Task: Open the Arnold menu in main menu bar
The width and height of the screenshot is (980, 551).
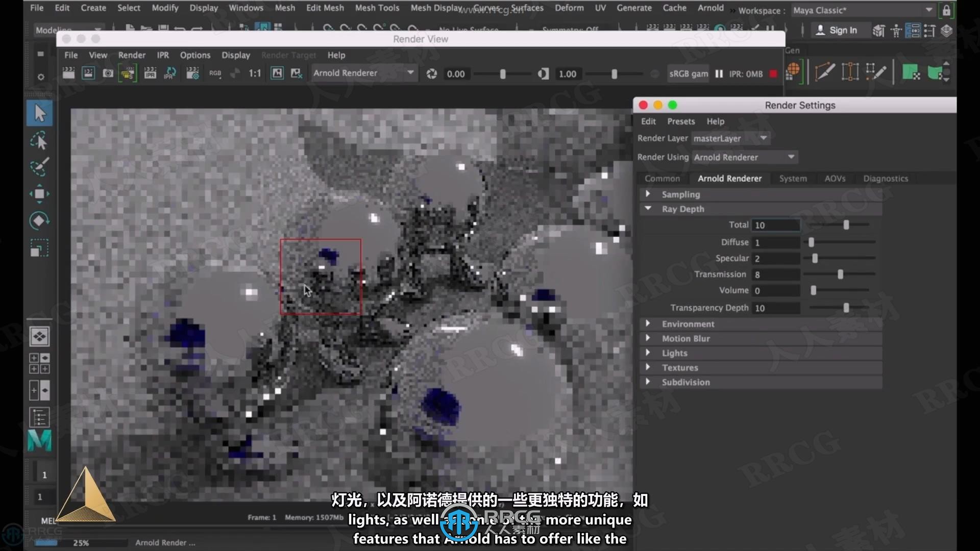Action: [710, 8]
